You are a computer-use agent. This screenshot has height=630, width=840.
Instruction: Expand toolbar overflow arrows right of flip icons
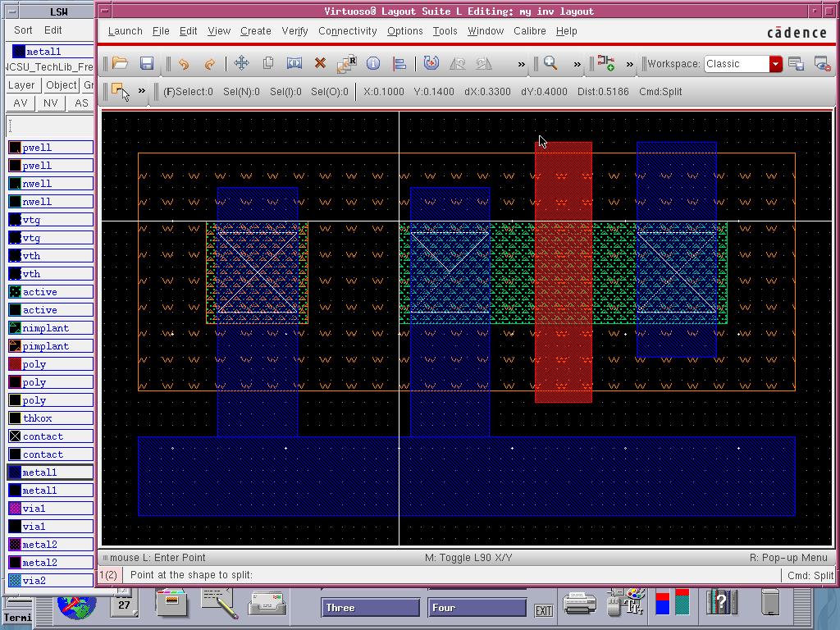[x=521, y=64]
